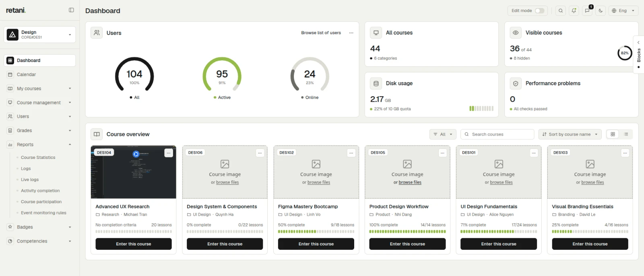Enter the Product Design Workflow course
644x276 pixels.
(407, 244)
